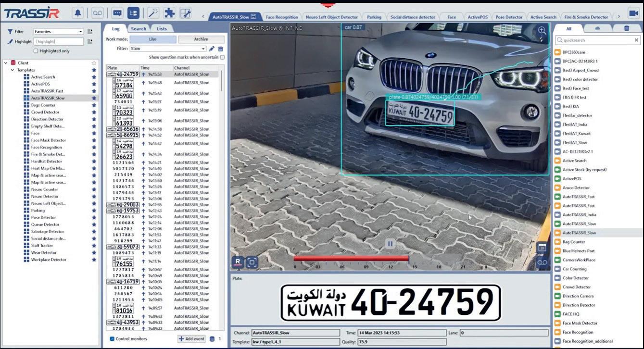Select Crowd Detector in Templates tree
Viewport: 644px width, 349px height.
point(45,112)
